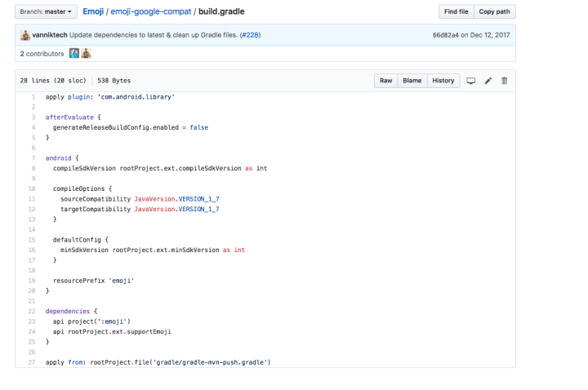Open the Blame view
The height and width of the screenshot is (390, 588).
pos(412,81)
